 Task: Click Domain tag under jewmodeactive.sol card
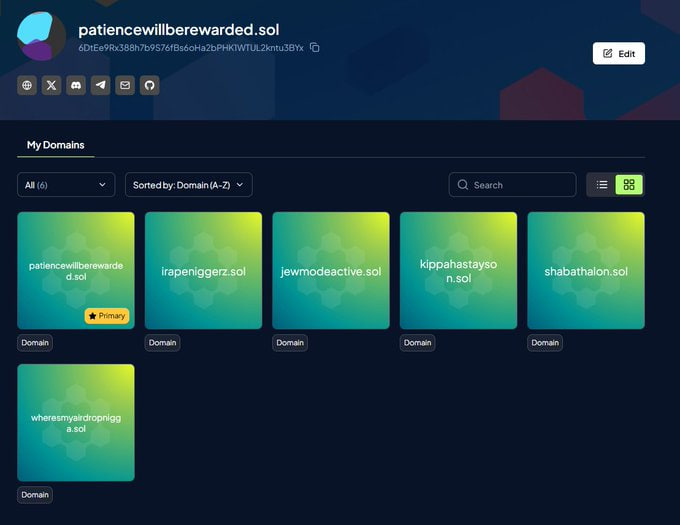tap(290, 343)
